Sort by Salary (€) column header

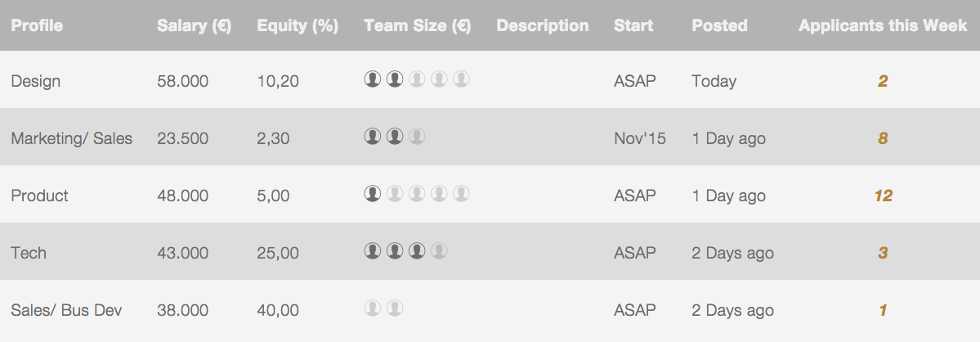pos(194,25)
